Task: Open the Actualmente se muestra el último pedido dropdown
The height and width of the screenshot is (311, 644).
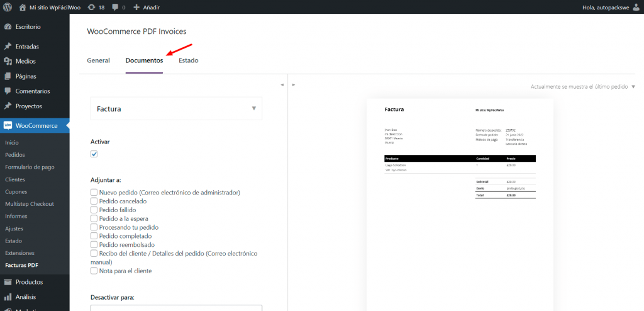Action: [583, 87]
